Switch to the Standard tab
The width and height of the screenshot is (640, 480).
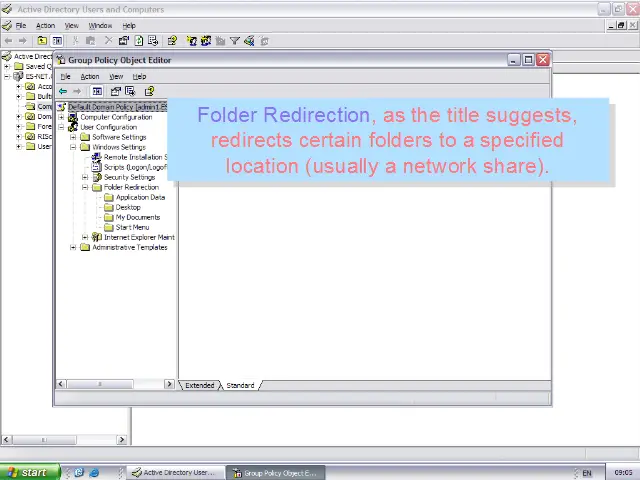[x=240, y=385]
